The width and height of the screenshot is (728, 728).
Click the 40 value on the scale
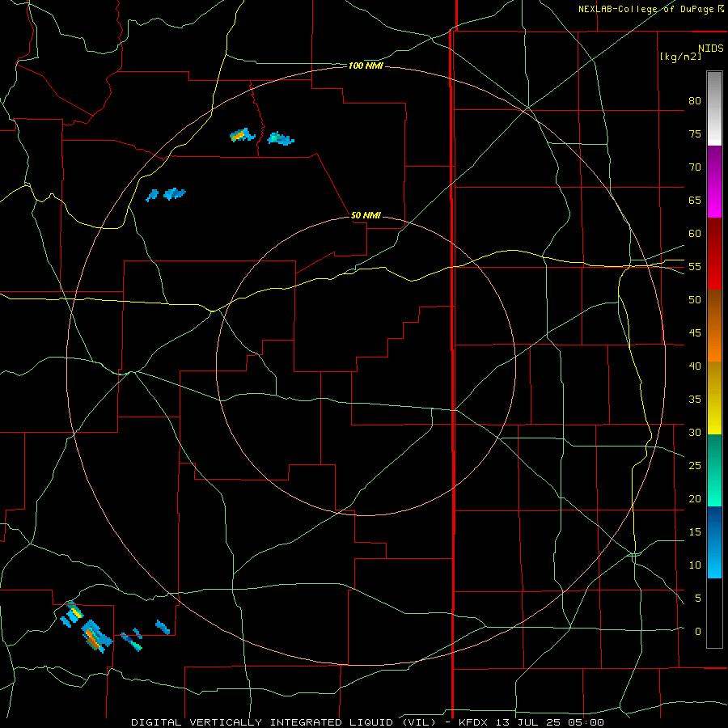pyautogui.click(x=695, y=366)
